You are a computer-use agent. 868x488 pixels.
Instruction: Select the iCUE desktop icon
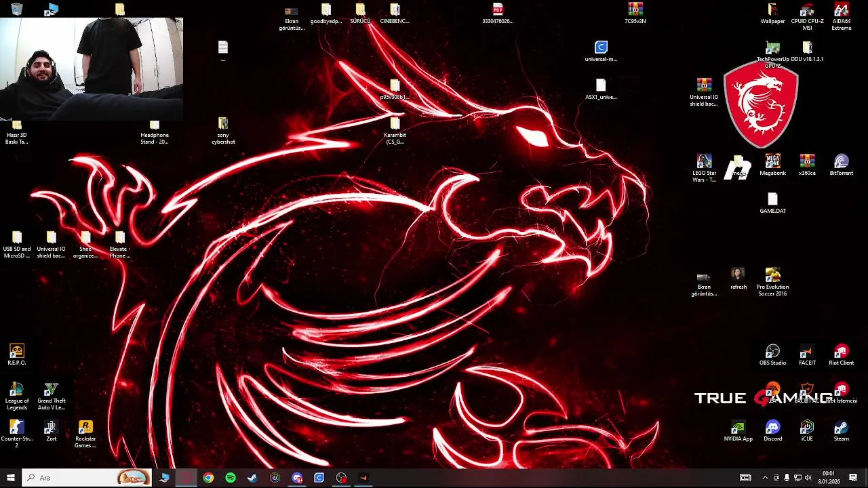point(807,431)
